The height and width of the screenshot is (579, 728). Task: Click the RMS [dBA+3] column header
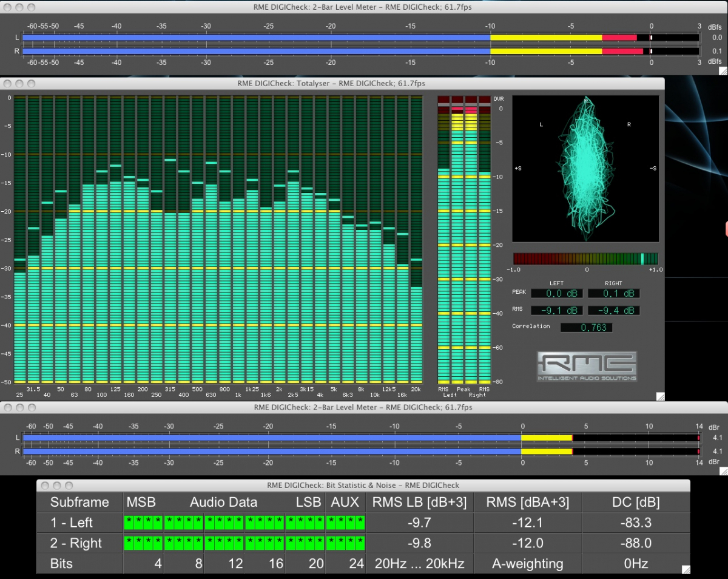click(527, 502)
